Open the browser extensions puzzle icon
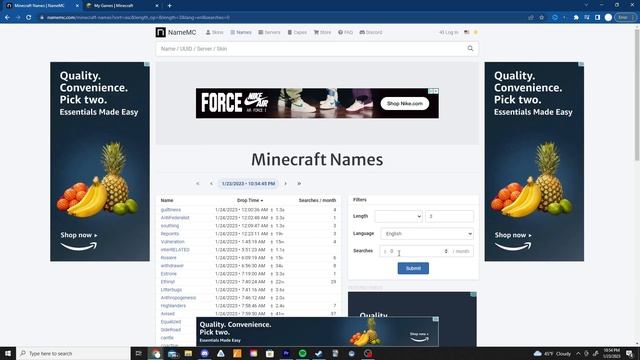Screen dimensions: 640x360 pyautogui.click(x=576, y=18)
